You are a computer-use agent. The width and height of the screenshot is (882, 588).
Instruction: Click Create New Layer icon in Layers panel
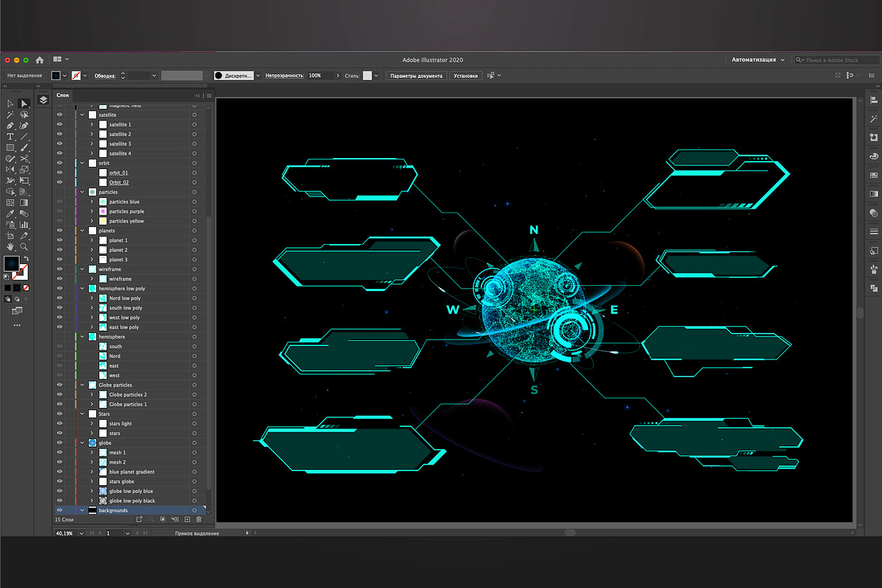click(187, 519)
